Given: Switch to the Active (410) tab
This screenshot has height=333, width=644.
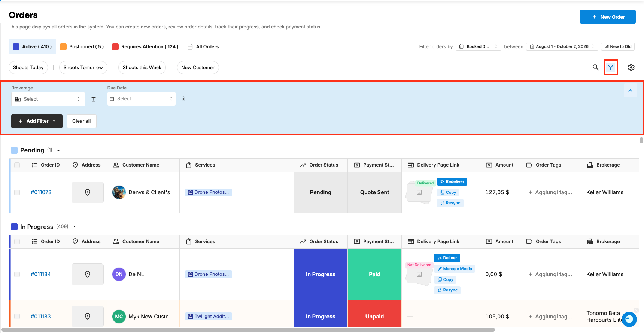Looking at the screenshot, I should point(32,47).
